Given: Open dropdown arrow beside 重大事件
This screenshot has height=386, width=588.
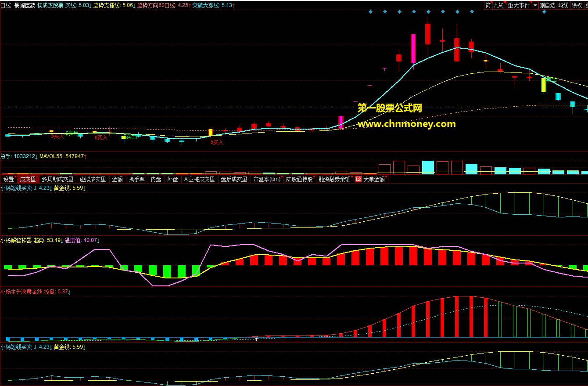Looking at the screenshot, I should point(535,5).
